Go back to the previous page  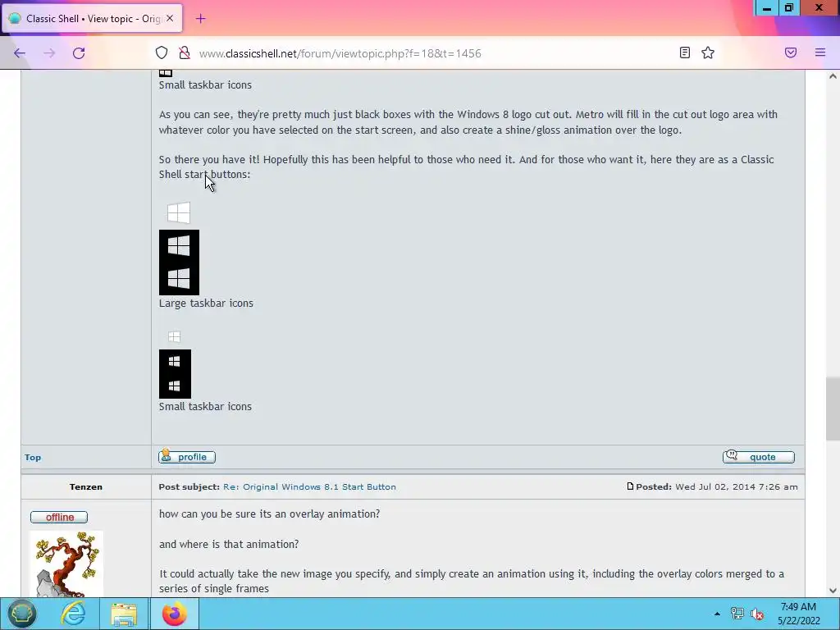20,53
